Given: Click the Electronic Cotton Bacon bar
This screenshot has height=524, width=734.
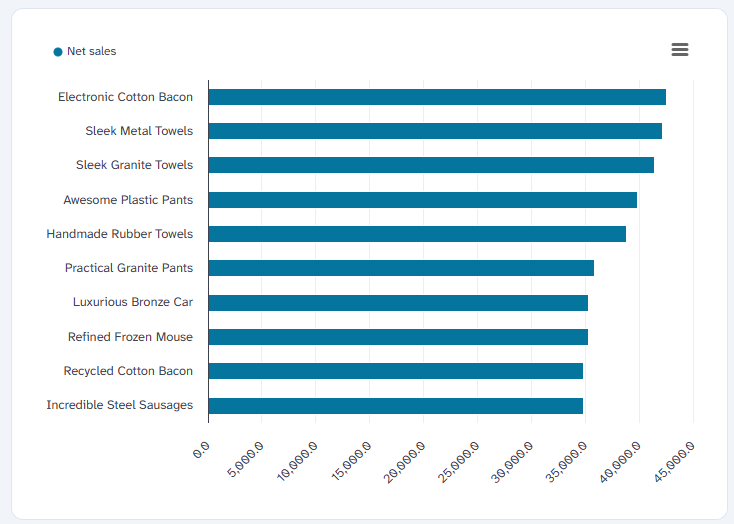Looking at the screenshot, I should (436, 97).
